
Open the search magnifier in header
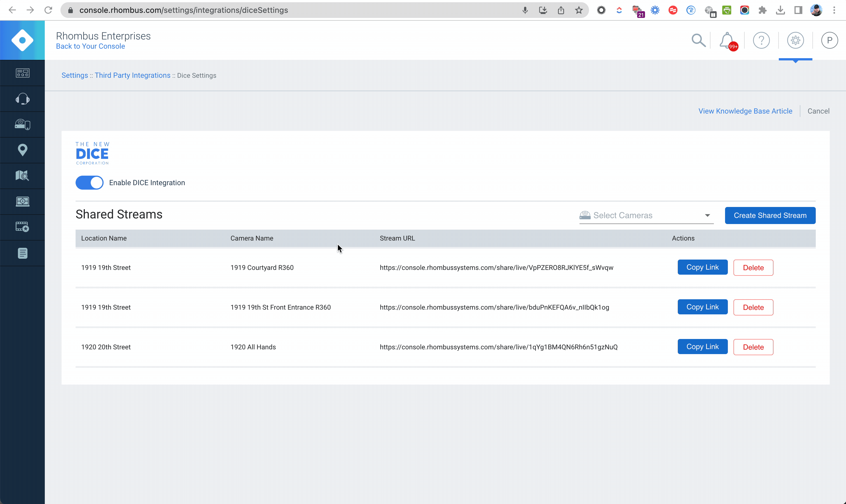(x=698, y=40)
